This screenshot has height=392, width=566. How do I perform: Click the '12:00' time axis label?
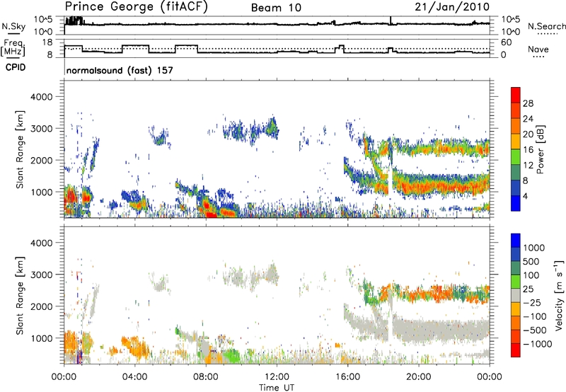pyautogui.click(x=277, y=376)
